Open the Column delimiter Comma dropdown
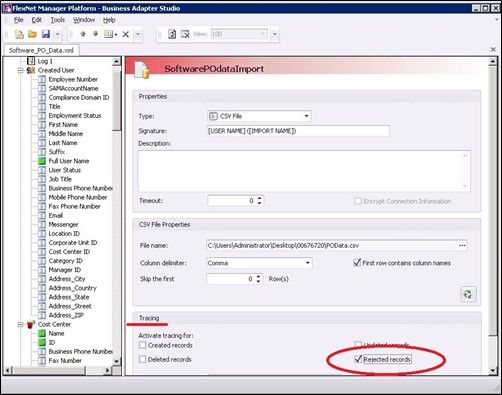This screenshot has width=502, height=395. pos(308,263)
